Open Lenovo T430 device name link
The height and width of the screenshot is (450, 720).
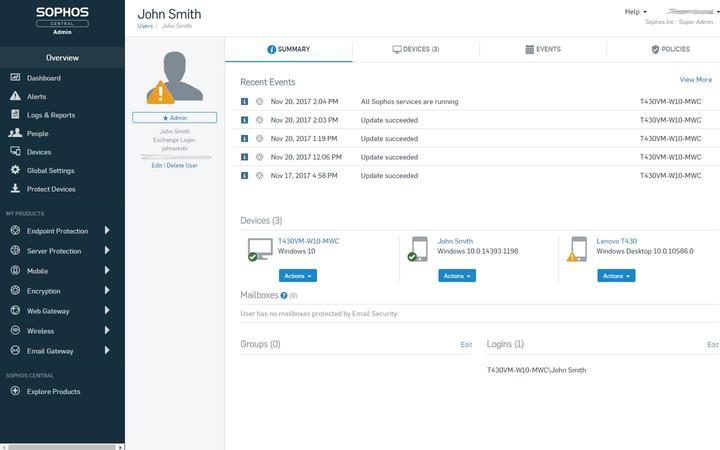[617, 241]
